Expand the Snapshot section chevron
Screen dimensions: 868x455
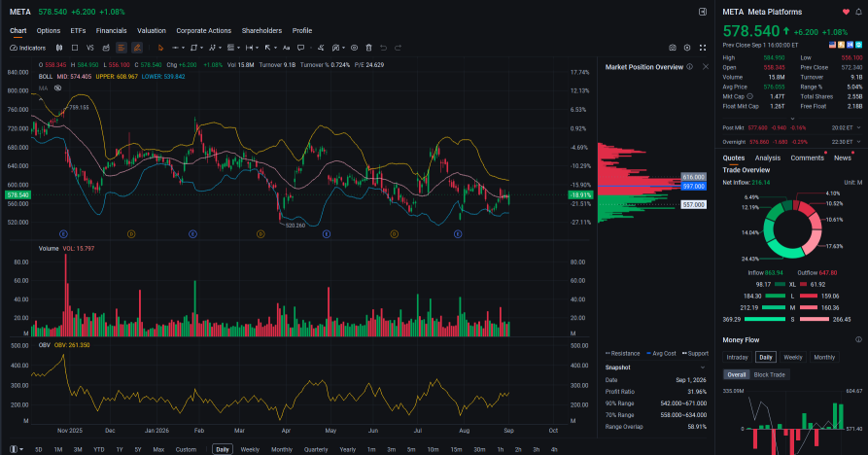pyautogui.click(x=703, y=367)
